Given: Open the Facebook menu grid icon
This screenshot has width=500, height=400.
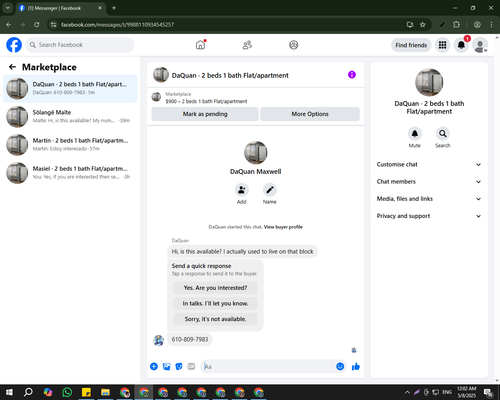Looking at the screenshot, I should coord(442,45).
